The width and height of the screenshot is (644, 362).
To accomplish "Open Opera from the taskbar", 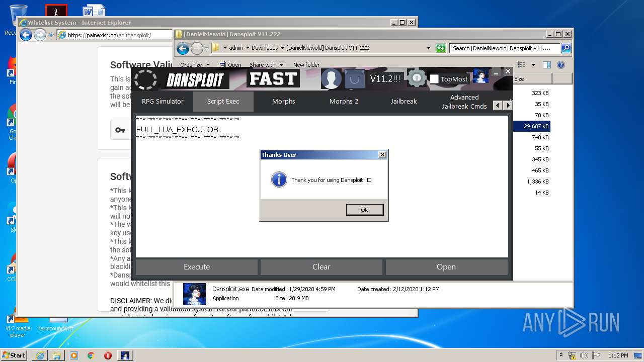I will point(108,355).
